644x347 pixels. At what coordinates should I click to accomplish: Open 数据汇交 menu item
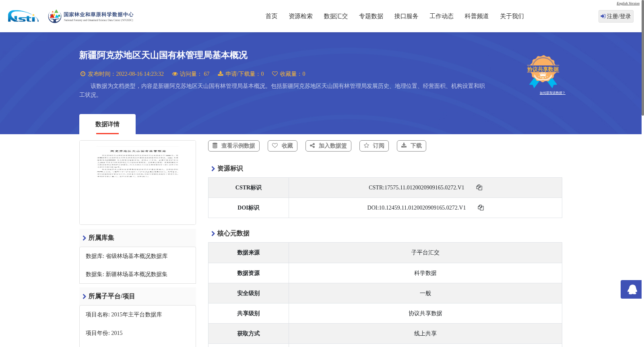pyautogui.click(x=336, y=16)
